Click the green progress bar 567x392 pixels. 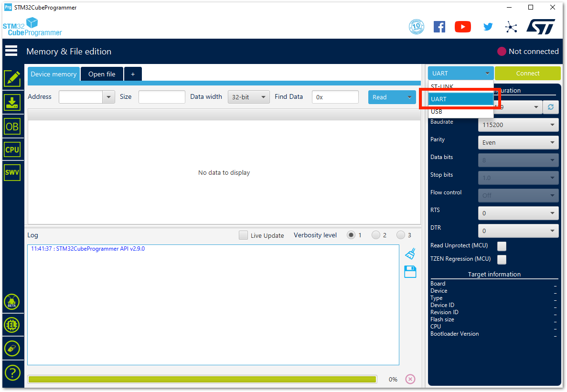(x=202, y=379)
